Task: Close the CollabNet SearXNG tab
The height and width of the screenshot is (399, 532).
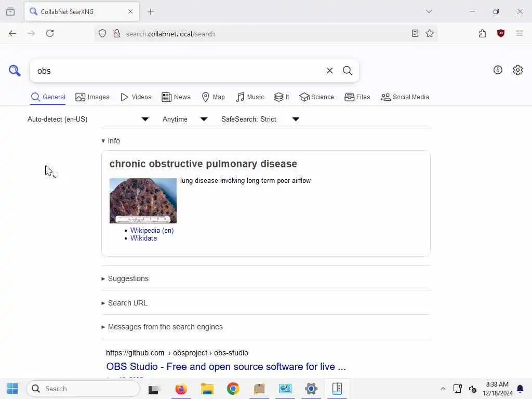Action: click(x=130, y=11)
